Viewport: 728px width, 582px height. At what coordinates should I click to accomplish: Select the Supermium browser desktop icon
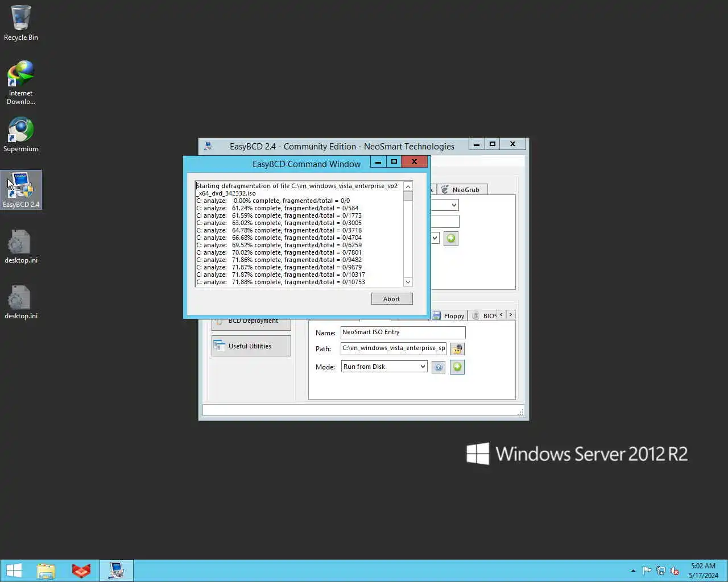coord(21,135)
